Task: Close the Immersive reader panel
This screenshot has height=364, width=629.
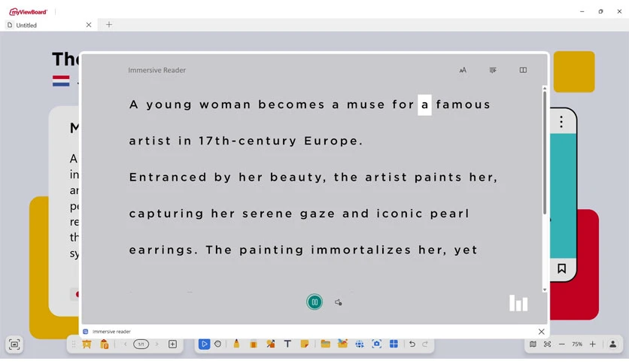Action: [x=541, y=332]
